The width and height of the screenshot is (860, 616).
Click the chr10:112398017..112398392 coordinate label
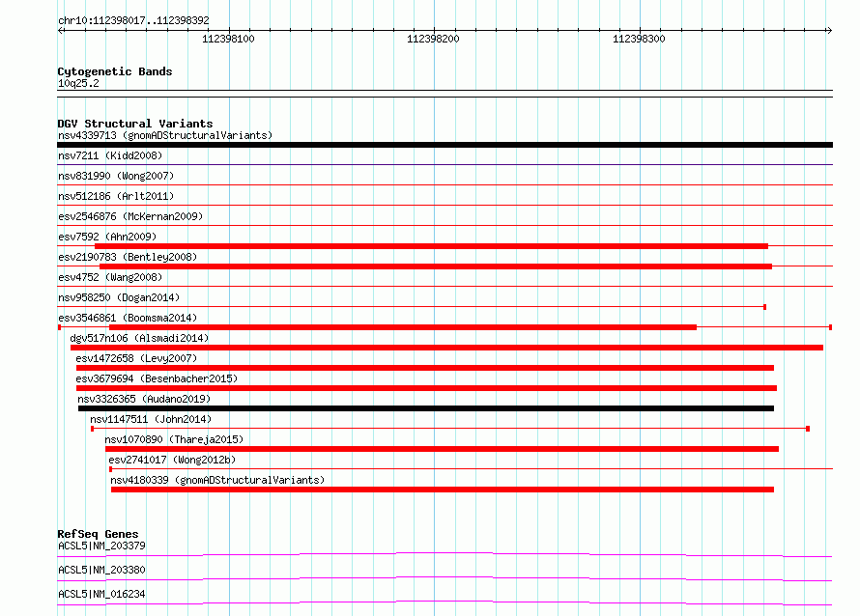point(133,20)
